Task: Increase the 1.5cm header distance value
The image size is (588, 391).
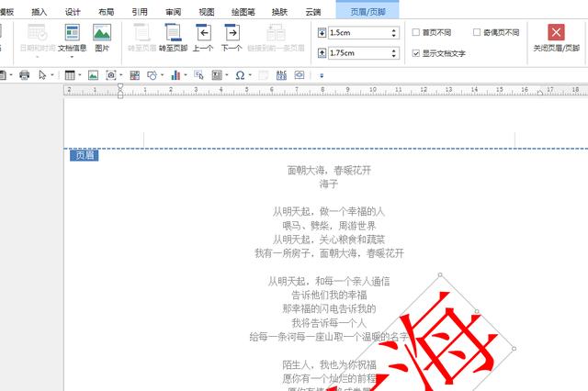Action: point(394,30)
